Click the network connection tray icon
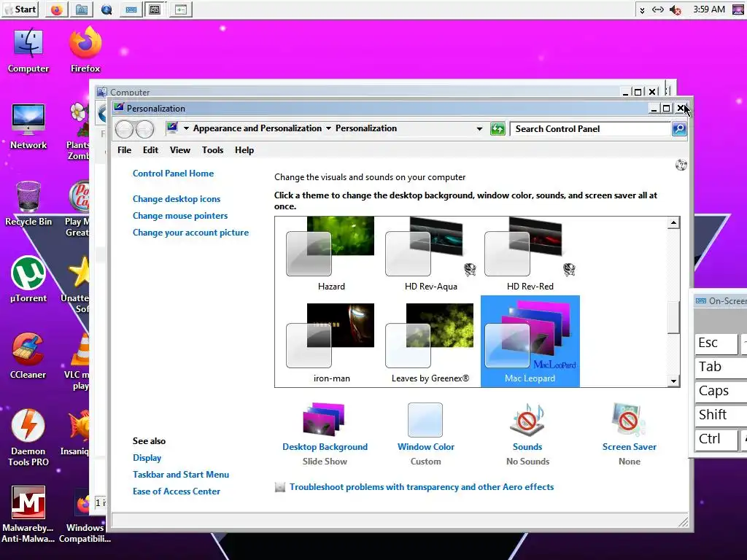Screen dimensions: 747x560 [658, 9]
